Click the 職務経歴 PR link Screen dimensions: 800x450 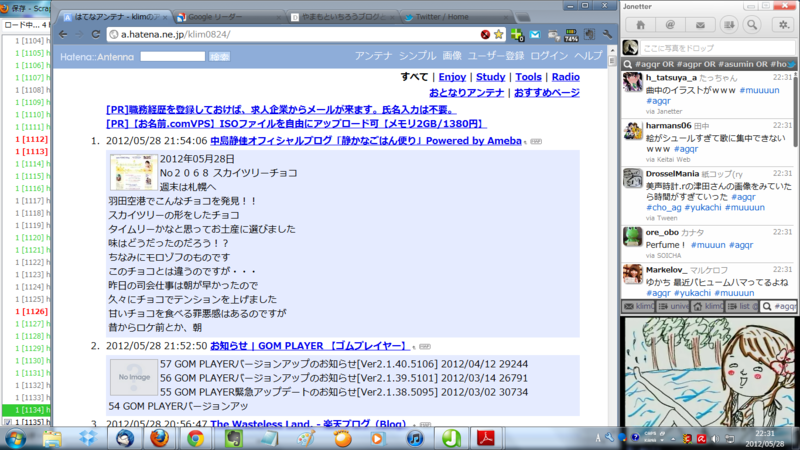[x=281, y=110]
